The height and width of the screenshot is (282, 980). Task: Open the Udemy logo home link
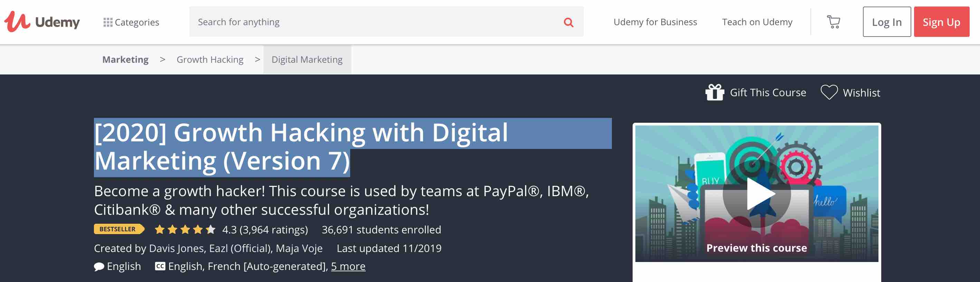pos(42,21)
